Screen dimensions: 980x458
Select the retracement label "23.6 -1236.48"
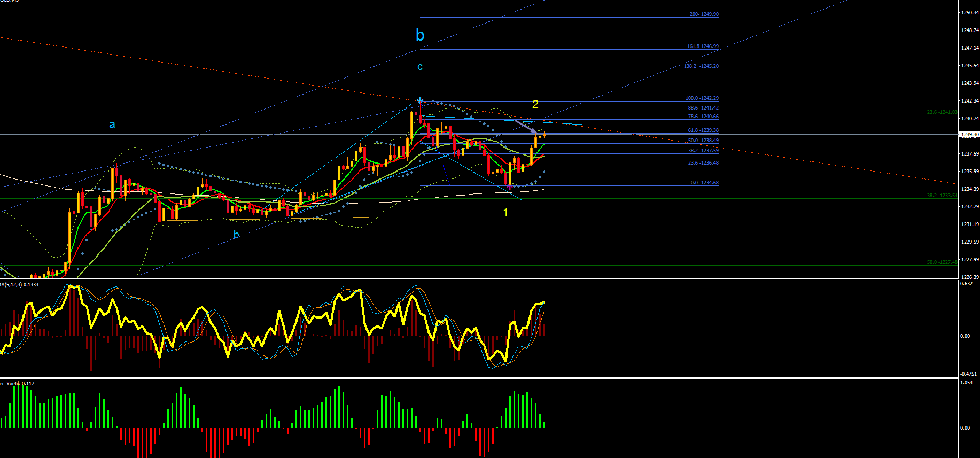[703, 163]
